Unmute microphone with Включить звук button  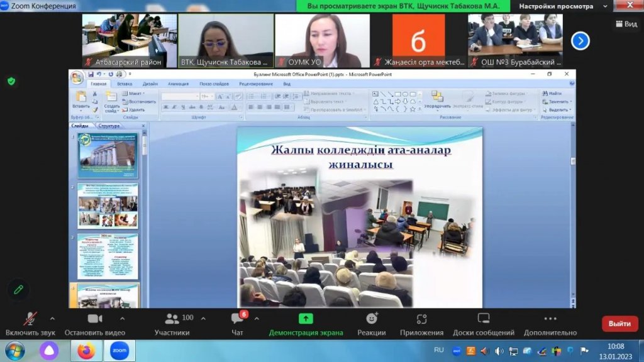[x=30, y=324]
